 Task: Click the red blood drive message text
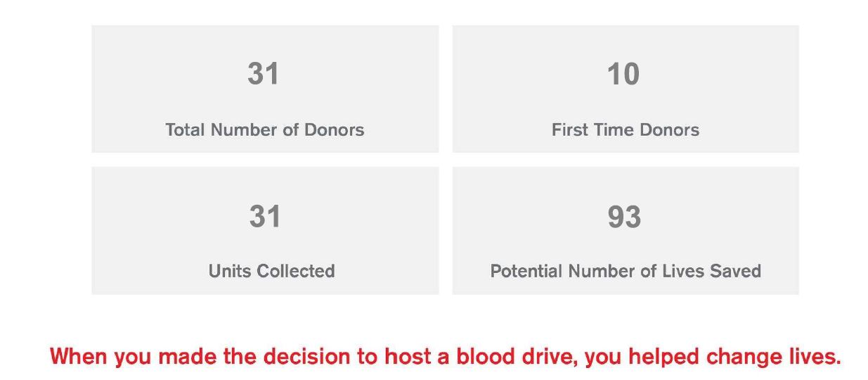pos(446,356)
